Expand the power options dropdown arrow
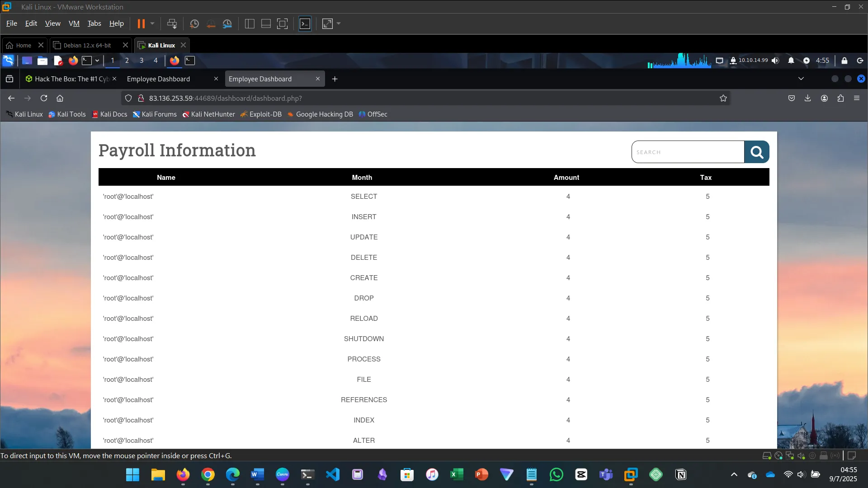 pyautogui.click(x=152, y=23)
